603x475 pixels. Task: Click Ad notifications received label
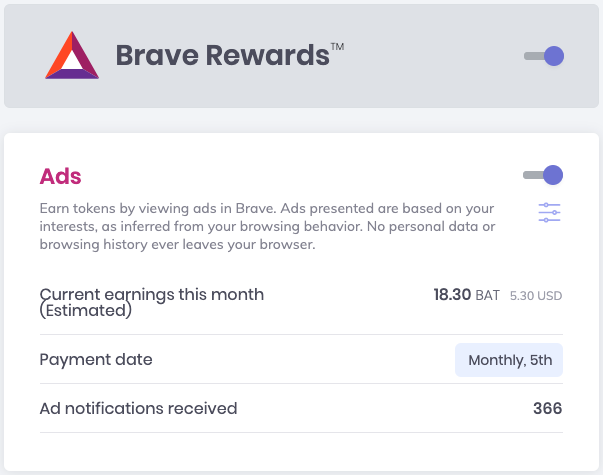[138, 408]
